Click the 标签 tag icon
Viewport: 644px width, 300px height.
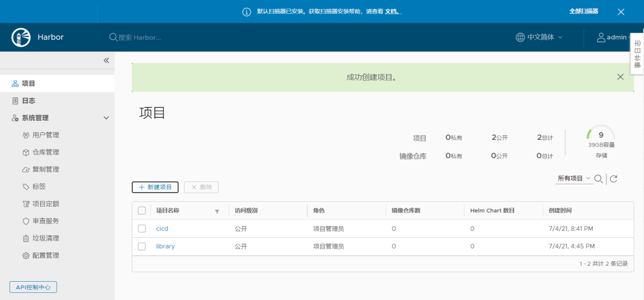26,187
